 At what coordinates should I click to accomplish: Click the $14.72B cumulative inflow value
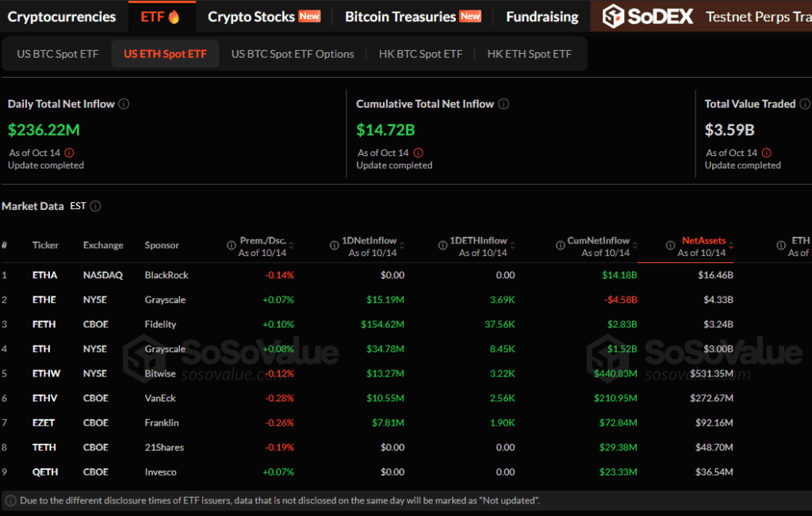click(x=385, y=130)
